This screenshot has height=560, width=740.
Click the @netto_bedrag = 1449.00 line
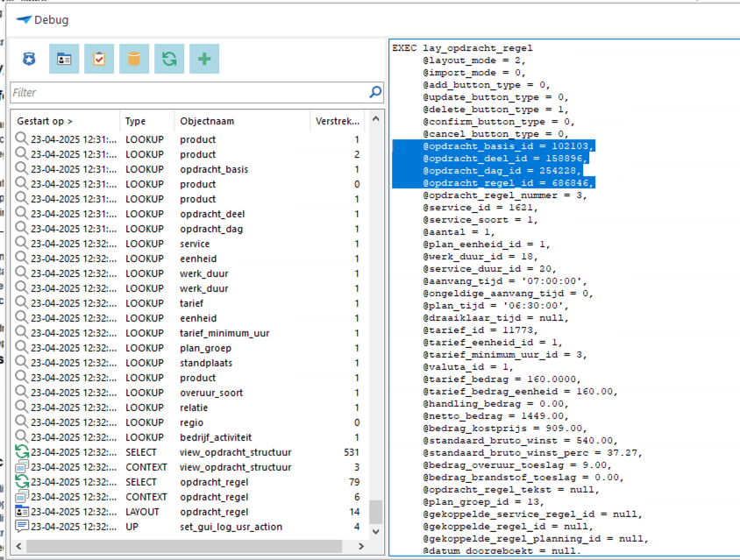[495, 416]
